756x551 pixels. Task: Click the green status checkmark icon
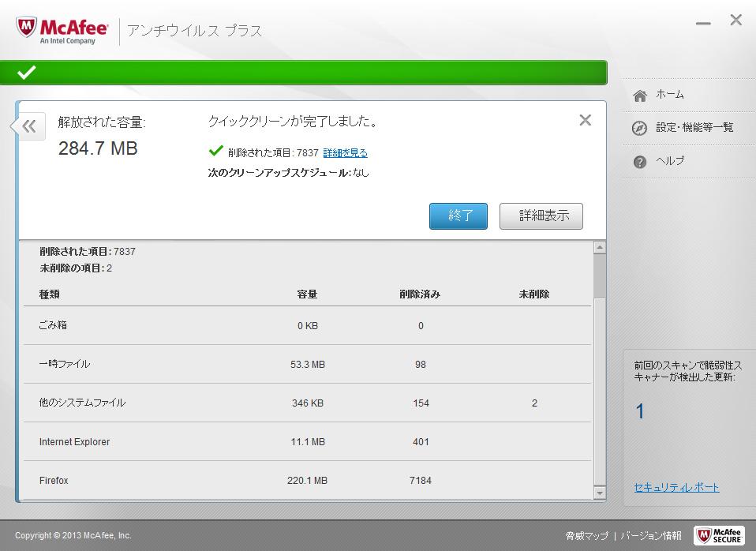[x=27, y=73]
